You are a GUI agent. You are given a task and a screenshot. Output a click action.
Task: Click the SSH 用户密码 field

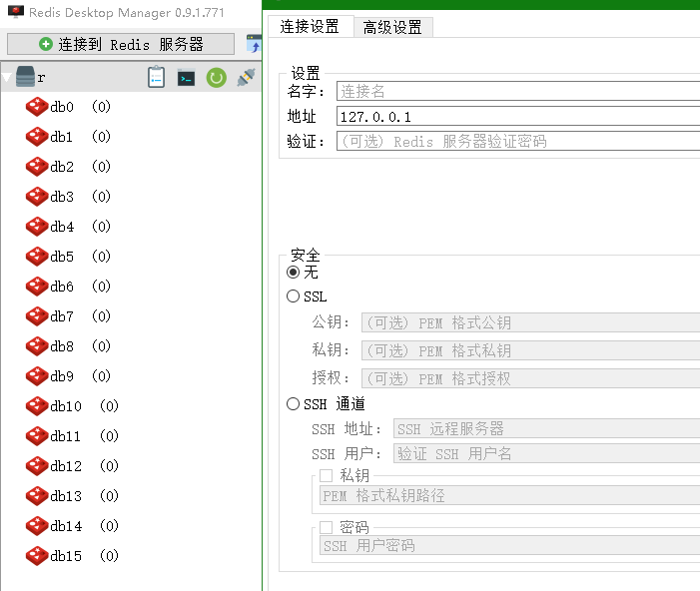510,545
